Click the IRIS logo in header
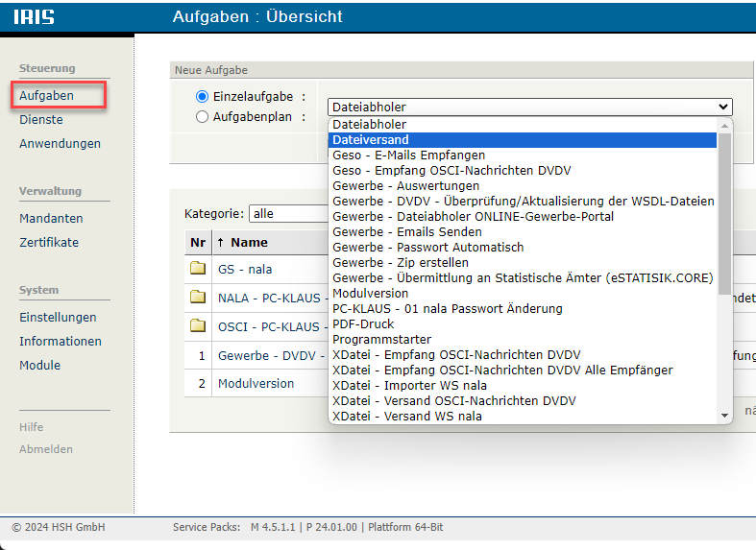 point(35,17)
